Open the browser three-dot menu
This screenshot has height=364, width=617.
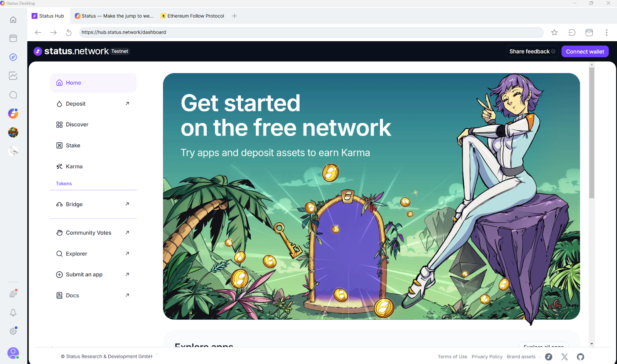(606, 32)
